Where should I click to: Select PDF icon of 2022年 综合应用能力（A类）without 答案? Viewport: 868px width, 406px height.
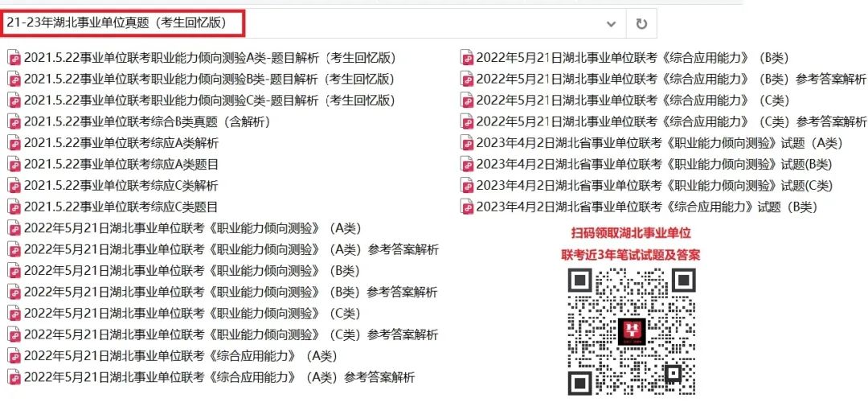pos(14,356)
